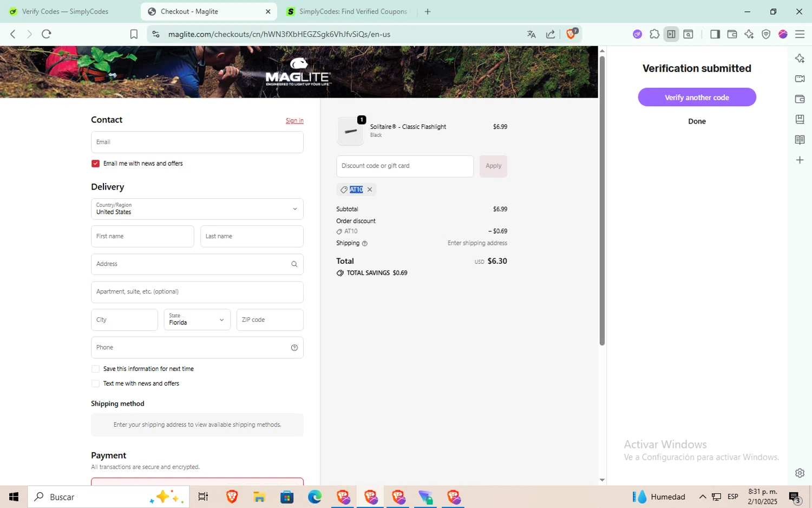Viewport: 812px width, 508px height.
Task: Add new sidebar item plus icon
Action: [x=800, y=160]
